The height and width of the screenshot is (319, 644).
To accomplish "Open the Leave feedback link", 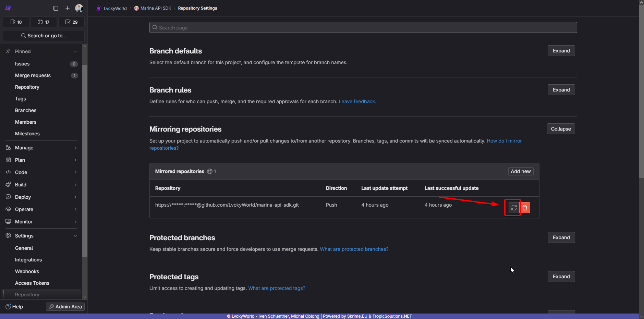I will pyautogui.click(x=357, y=101).
